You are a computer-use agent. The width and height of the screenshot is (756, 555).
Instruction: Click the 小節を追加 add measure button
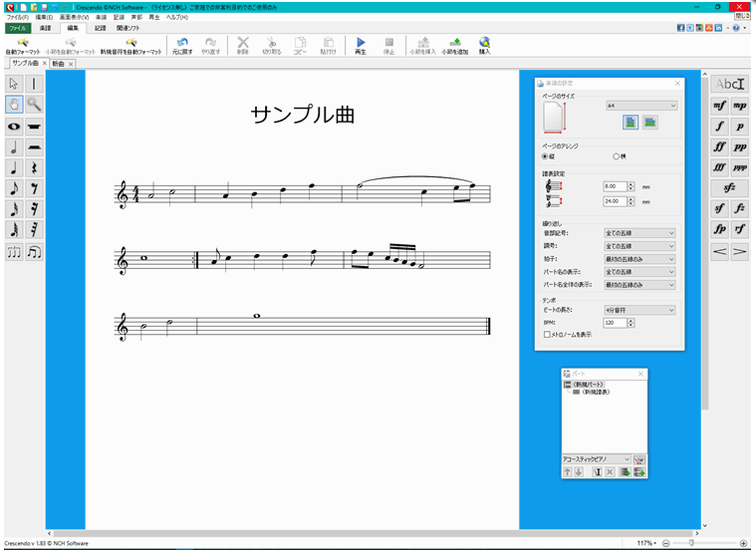[x=454, y=46]
